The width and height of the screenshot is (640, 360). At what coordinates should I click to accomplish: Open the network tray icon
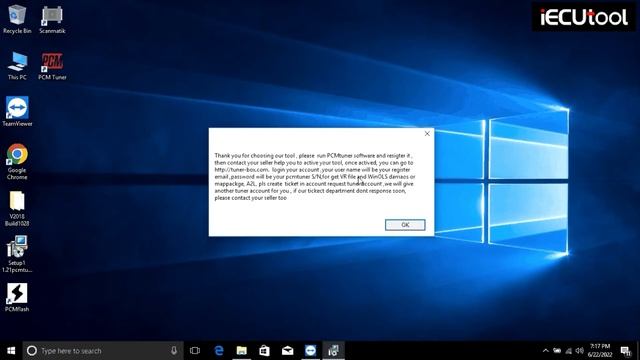(569, 351)
